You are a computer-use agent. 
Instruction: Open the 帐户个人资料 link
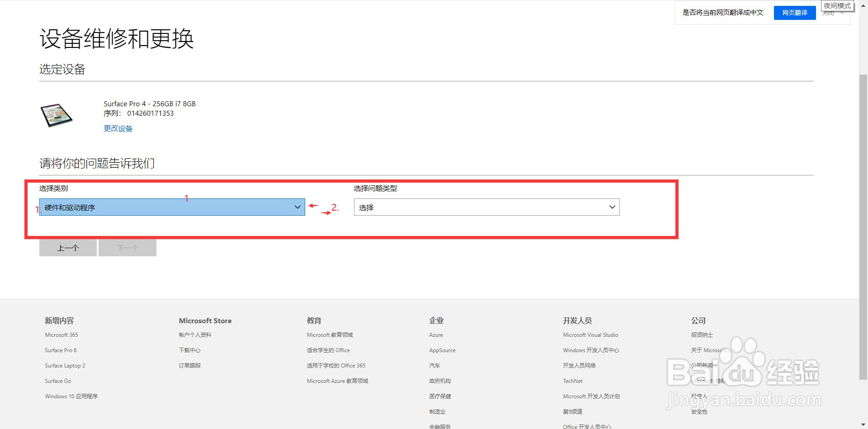195,335
